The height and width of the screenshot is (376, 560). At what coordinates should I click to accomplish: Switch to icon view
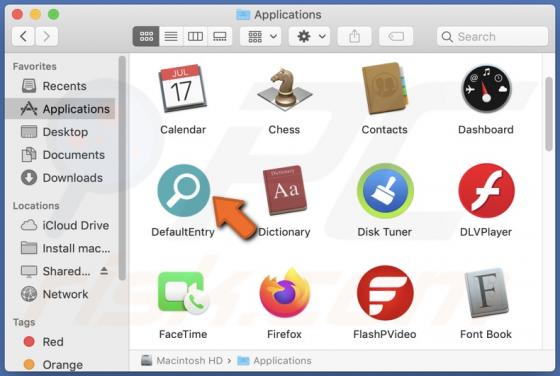pyautogui.click(x=146, y=36)
